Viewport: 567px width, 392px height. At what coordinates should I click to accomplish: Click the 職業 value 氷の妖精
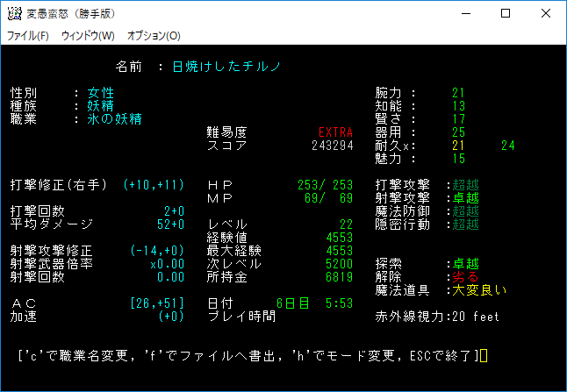pos(113,119)
